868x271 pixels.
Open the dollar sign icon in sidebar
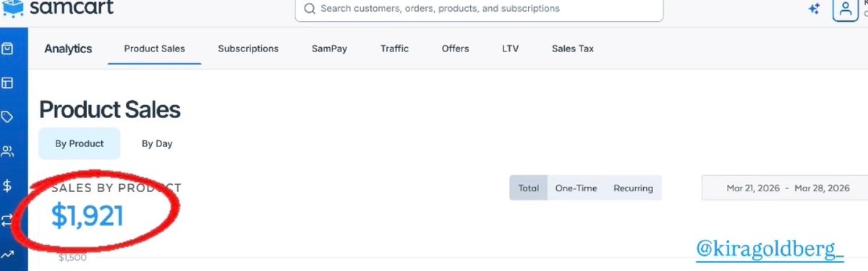(7, 185)
